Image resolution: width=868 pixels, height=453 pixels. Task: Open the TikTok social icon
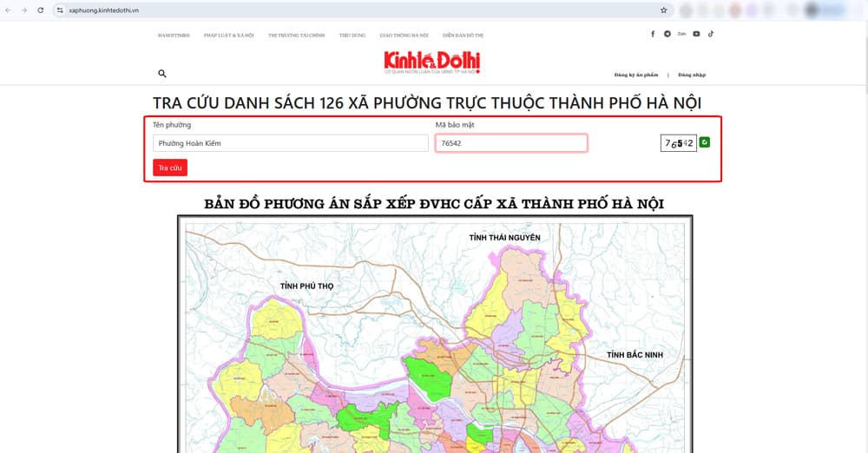[710, 34]
